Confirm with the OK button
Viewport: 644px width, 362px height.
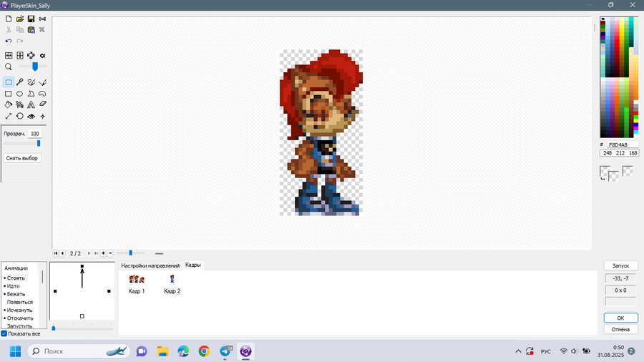click(x=620, y=318)
